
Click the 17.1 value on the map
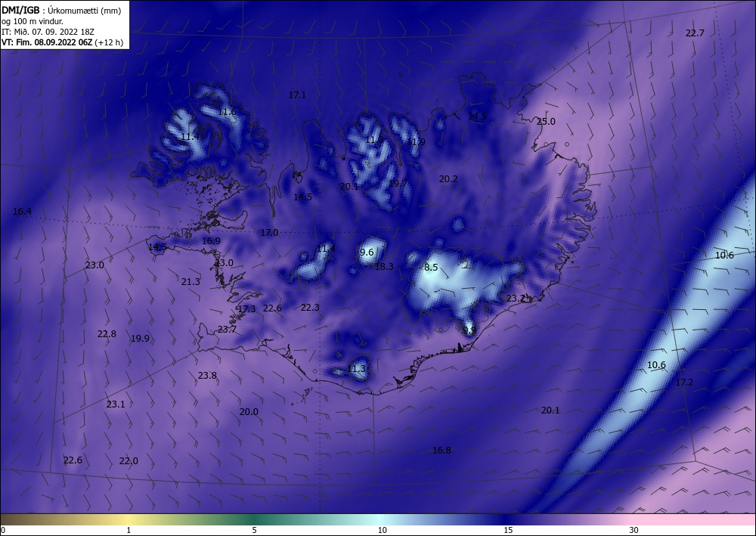point(297,95)
